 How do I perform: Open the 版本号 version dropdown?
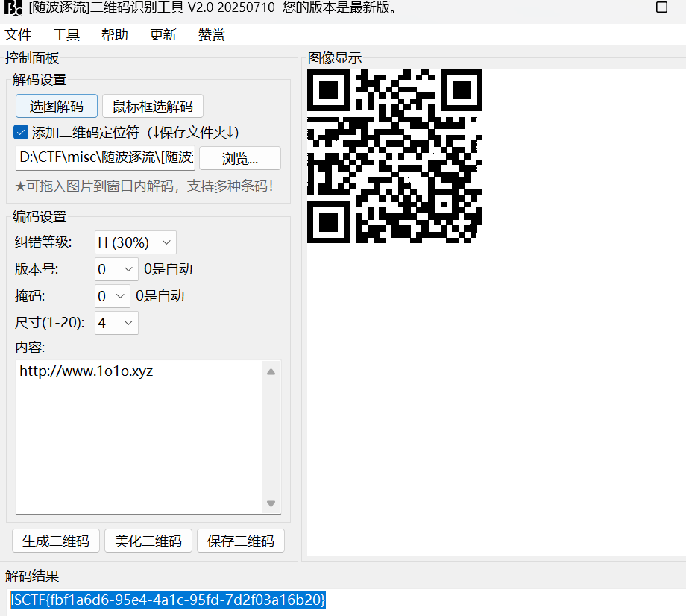[x=117, y=269]
